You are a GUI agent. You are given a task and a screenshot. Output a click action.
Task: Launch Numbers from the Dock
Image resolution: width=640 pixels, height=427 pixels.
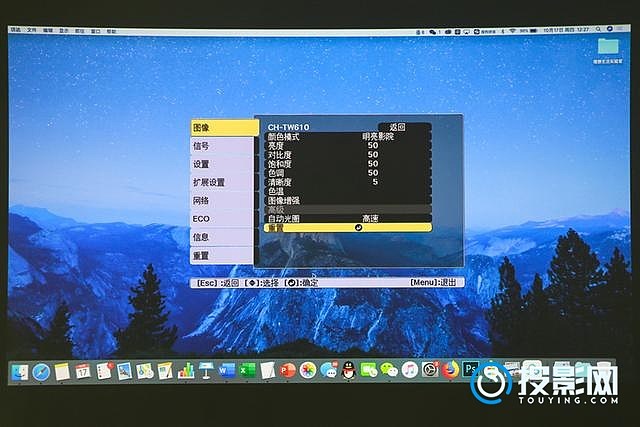point(186,371)
